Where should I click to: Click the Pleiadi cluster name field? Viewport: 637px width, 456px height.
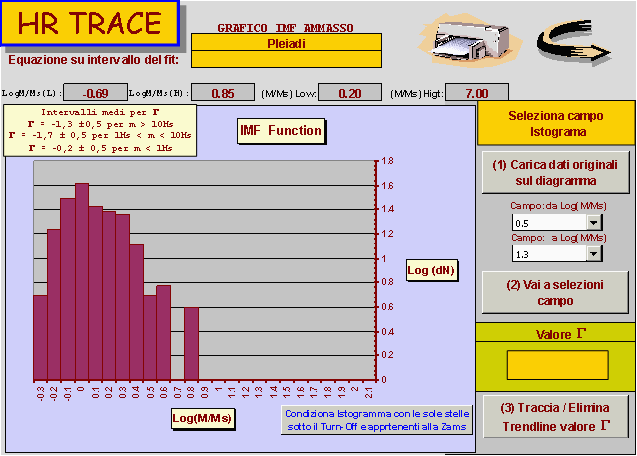point(286,43)
